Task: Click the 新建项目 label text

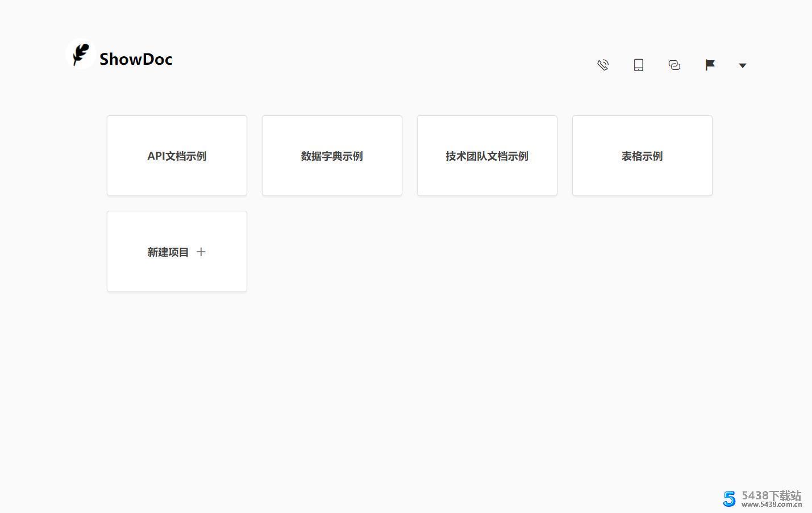Action: (168, 252)
